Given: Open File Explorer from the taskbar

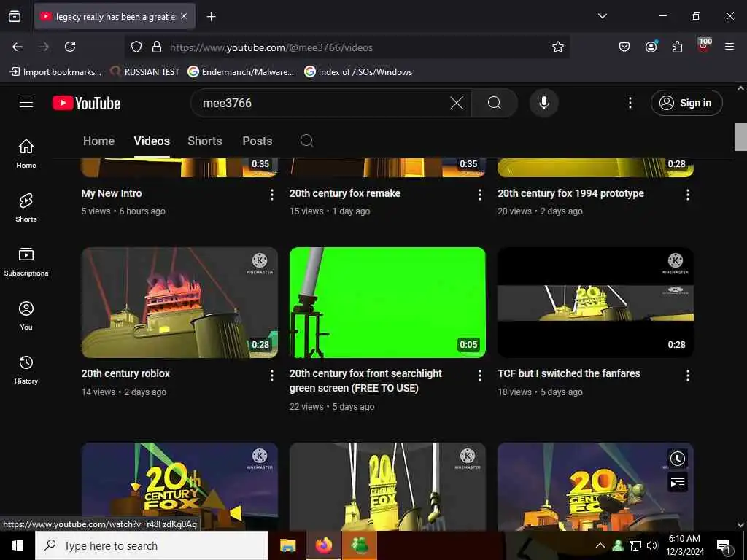Looking at the screenshot, I should [287, 545].
